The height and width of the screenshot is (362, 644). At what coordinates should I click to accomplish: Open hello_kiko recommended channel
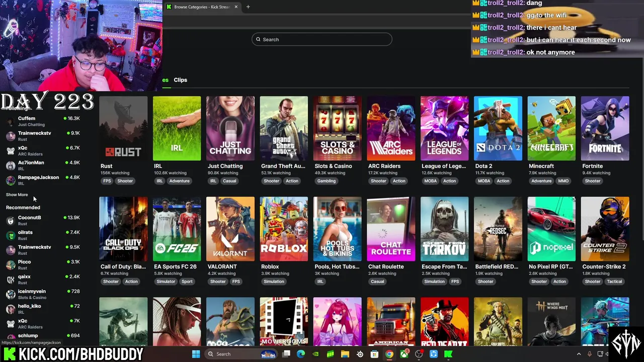(43, 308)
